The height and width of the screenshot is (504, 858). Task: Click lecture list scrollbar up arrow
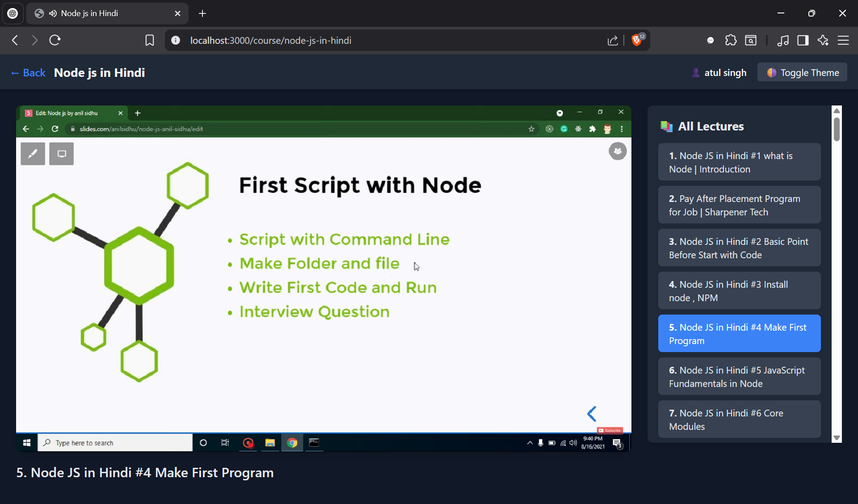(x=837, y=110)
